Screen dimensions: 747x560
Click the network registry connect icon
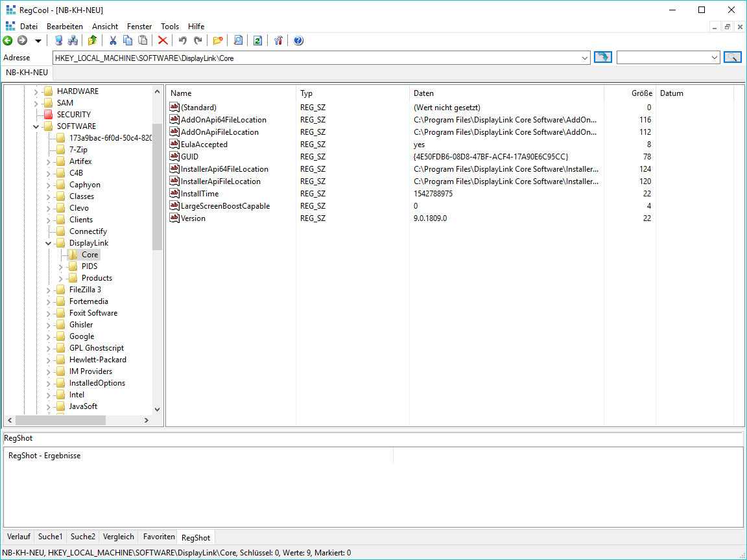(x=73, y=40)
